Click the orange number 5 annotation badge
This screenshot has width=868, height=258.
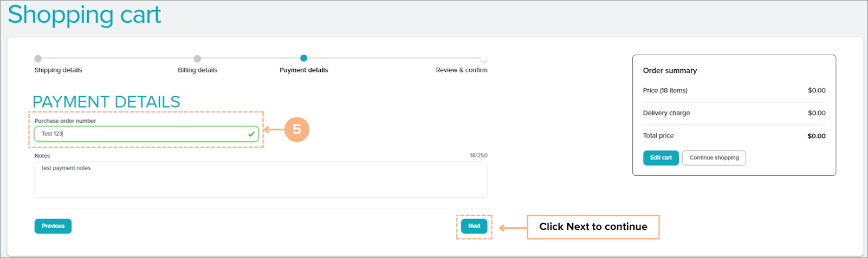297,129
